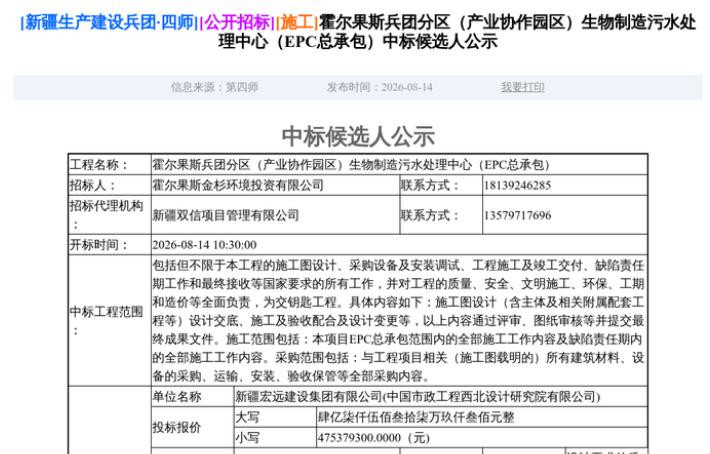This screenshot has width=710, height=454.
Task: Click the scope paragraph starting 包括但不限于本工程
Action: point(398,320)
